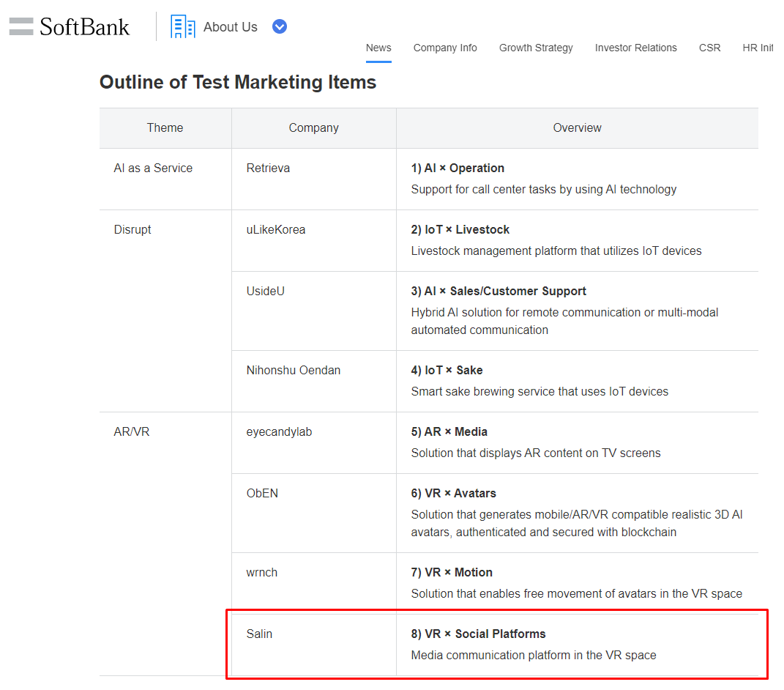Click the 4) IoT × Sake title
The width and height of the screenshot is (784, 690).
coord(447,370)
